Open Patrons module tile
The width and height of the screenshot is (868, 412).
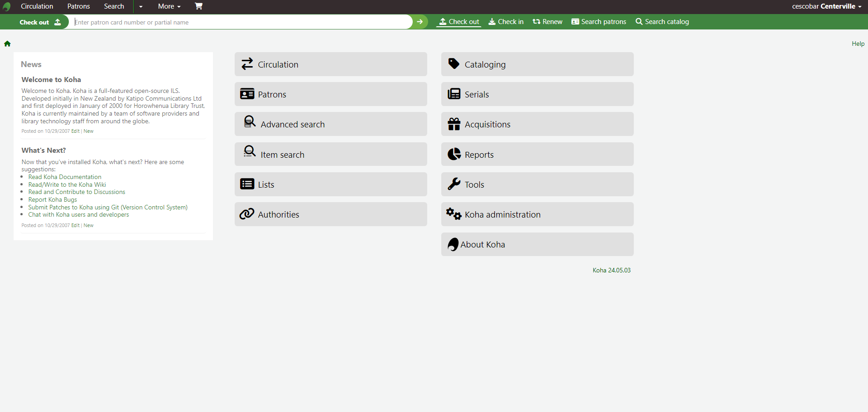point(331,94)
